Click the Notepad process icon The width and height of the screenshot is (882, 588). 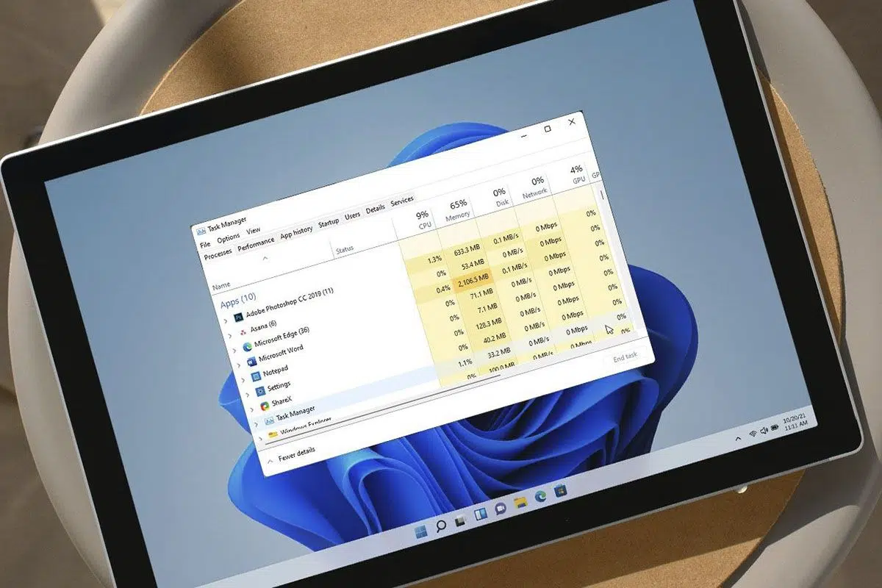coord(256,376)
